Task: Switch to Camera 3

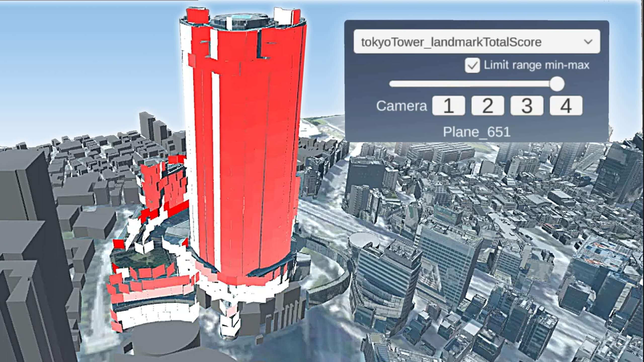Action: click(x=527, y=106)
